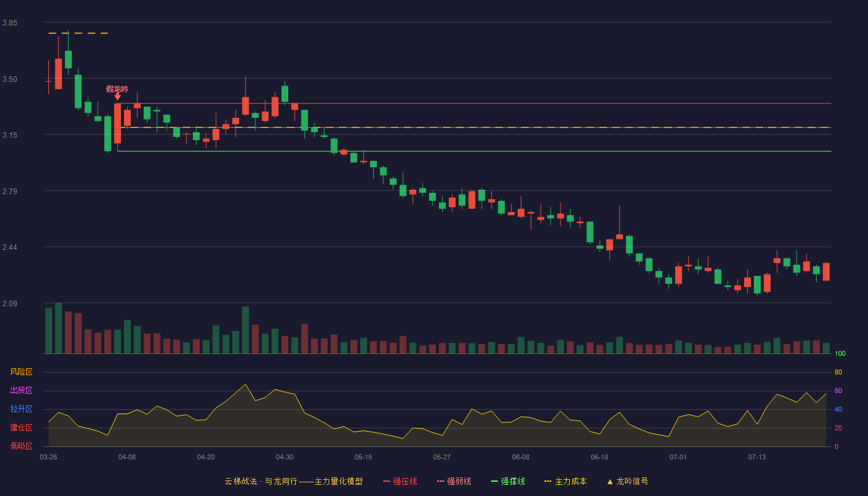The width and height of the screenshot is (868, 496).
Task: Click the 3.15 price axis label
Action: click(10, 135)
